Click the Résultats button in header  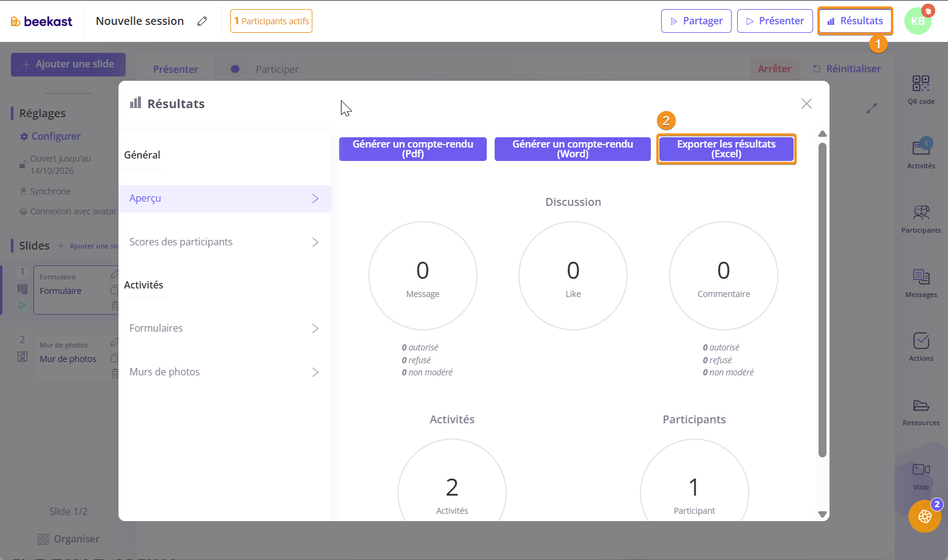coord(855,21)
